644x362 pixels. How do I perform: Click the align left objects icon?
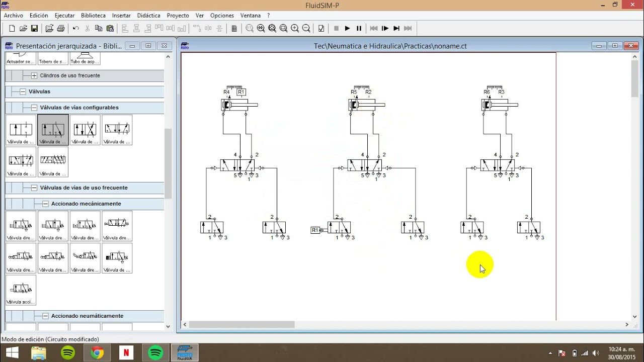(x=125, y=29)
